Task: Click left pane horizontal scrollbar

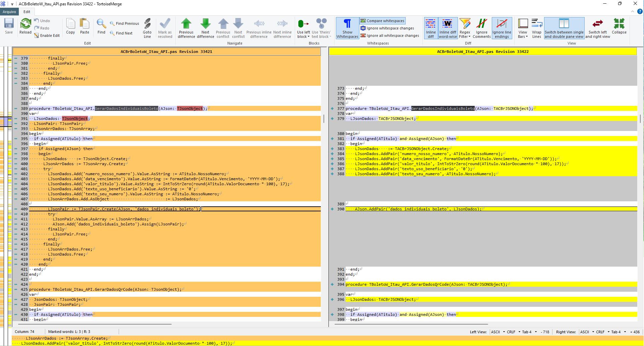Action: coord(96,324)
